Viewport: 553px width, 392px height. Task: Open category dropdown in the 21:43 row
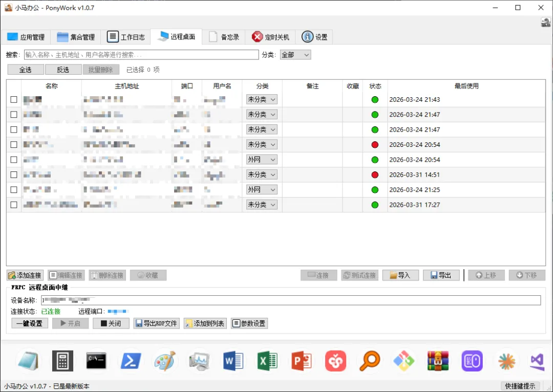(x=262, y=99)
